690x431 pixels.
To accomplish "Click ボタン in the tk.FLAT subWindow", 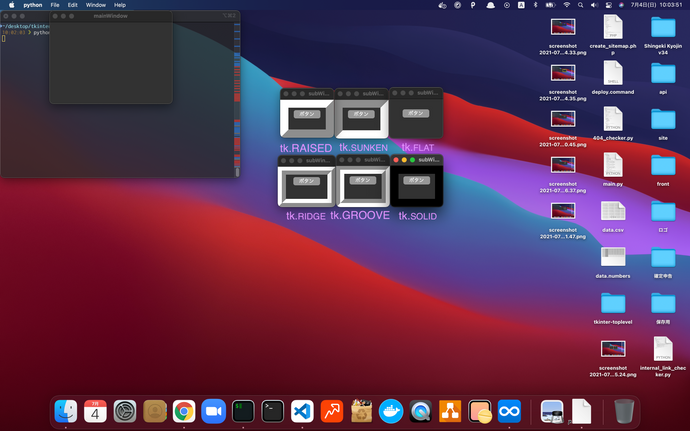I will click(x=415, y=113).
